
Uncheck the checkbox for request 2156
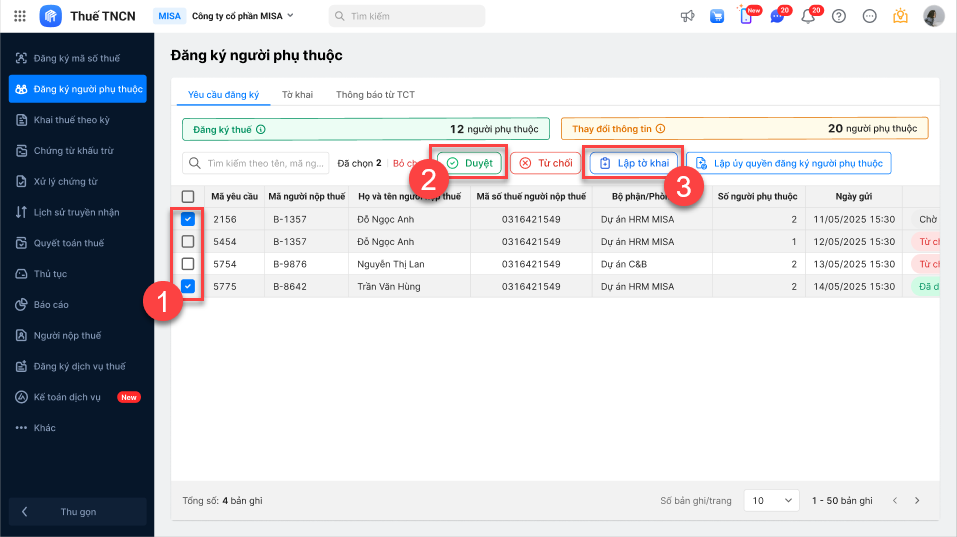click(188, 219)
